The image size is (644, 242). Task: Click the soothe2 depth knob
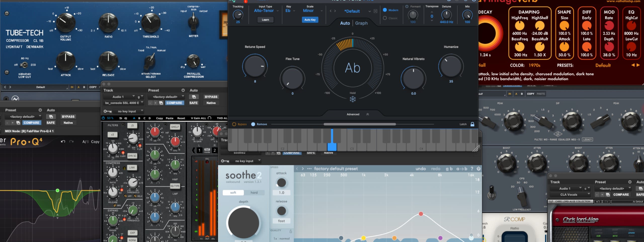pyautogui.click(x=244, y=223)
